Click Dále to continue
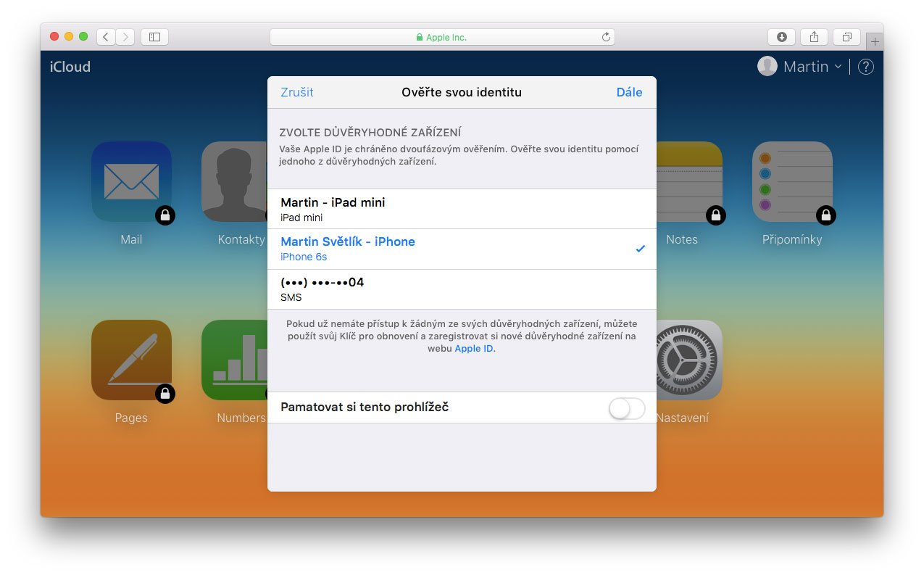Viewport: 924px width, 575px height. tap(629, 92)
